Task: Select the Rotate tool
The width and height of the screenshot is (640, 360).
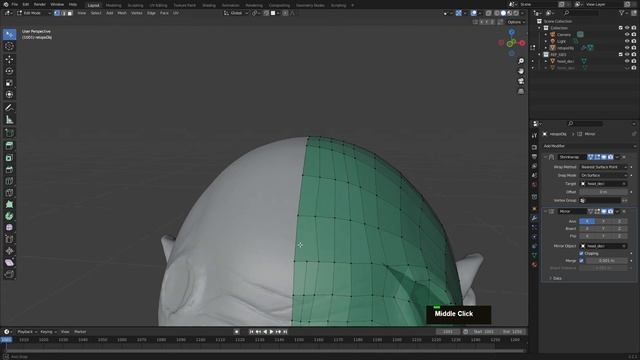Action: click(9, 71)
